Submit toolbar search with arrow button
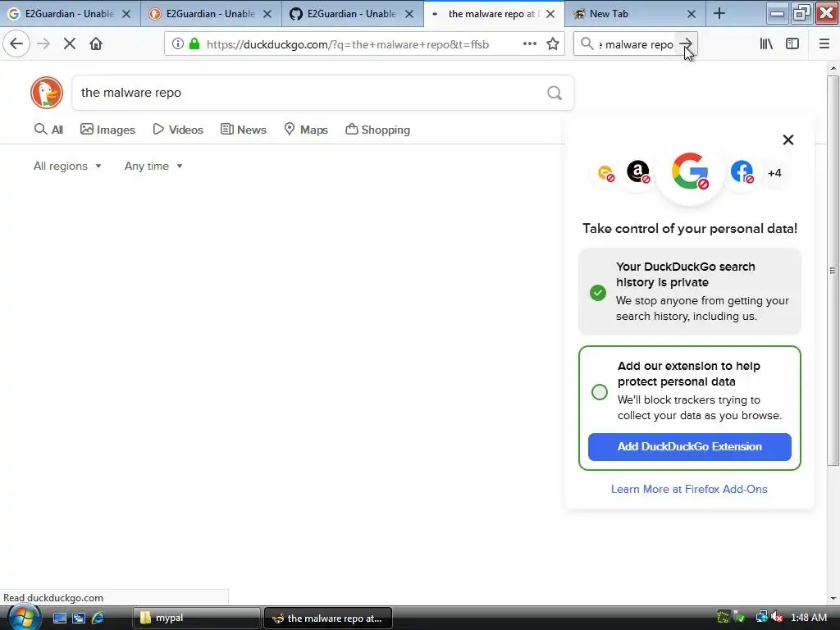The image size is (840, 630). [685, 44]
